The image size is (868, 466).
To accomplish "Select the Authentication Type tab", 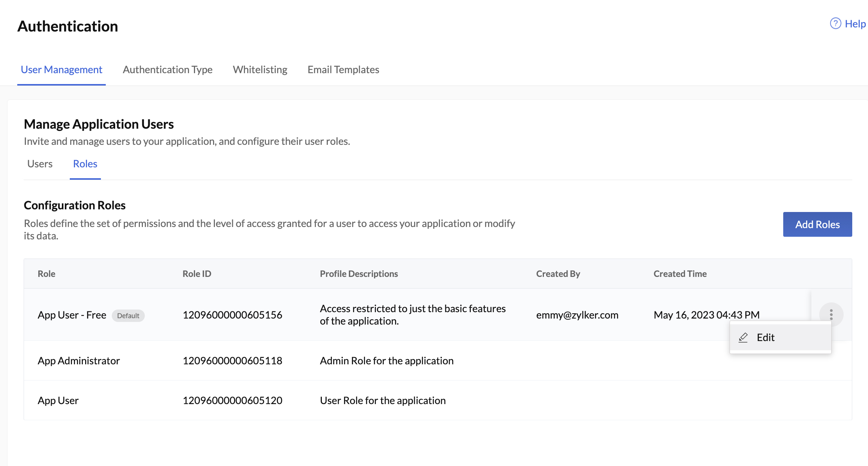I will 167,69.
